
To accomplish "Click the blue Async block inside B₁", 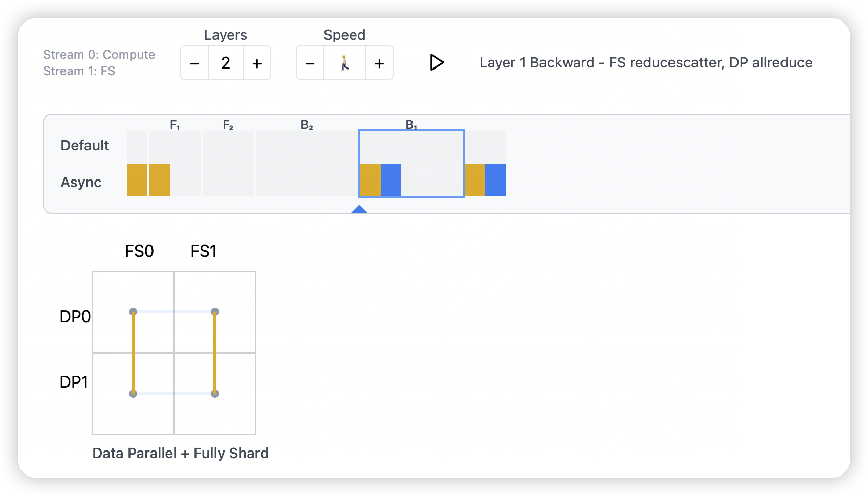I will [391, 180].
